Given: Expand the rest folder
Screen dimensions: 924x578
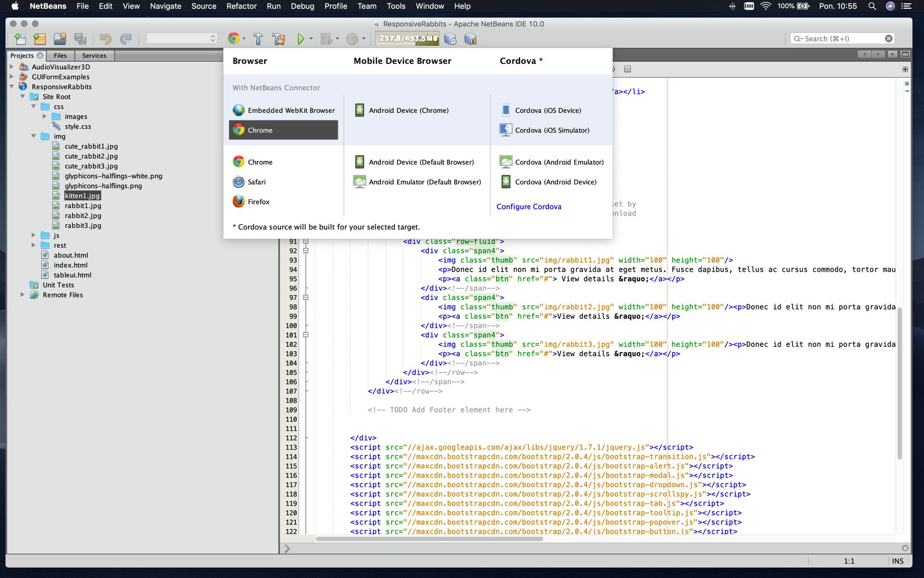Looking at the screenshot, I should [33, 245].
